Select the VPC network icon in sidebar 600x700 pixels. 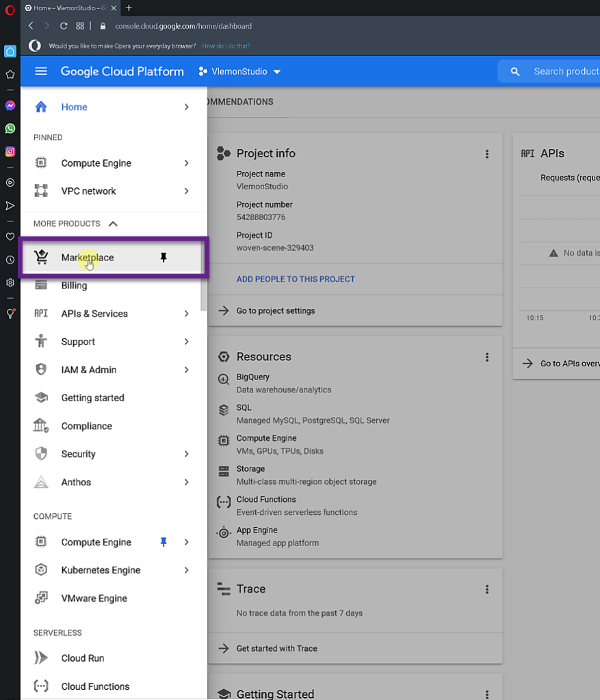[41, 191]
